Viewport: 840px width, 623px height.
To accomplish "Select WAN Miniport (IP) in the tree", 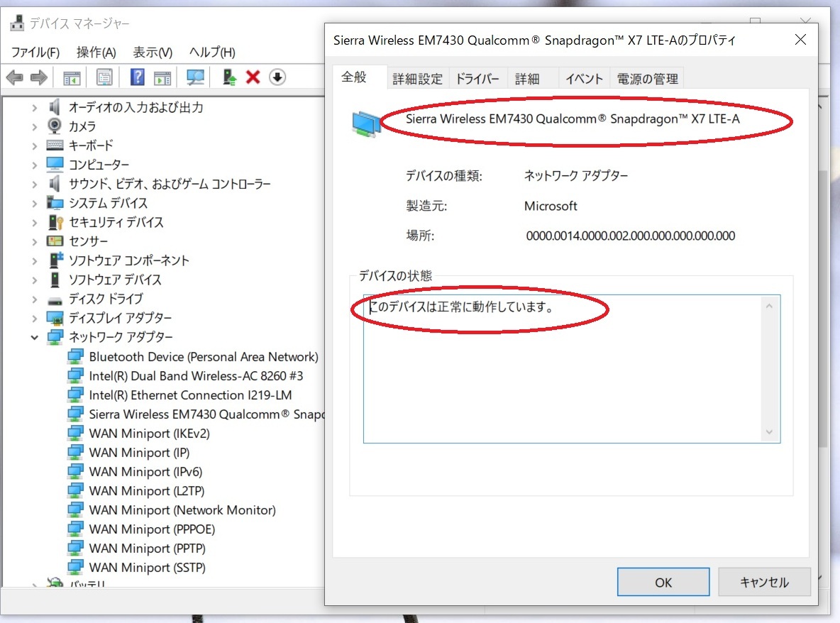I will pos(139,453).
